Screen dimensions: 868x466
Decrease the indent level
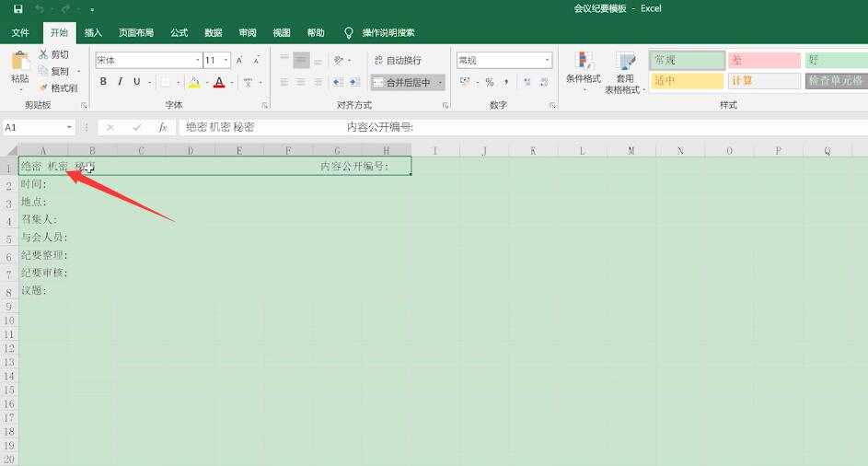[338, 82]
